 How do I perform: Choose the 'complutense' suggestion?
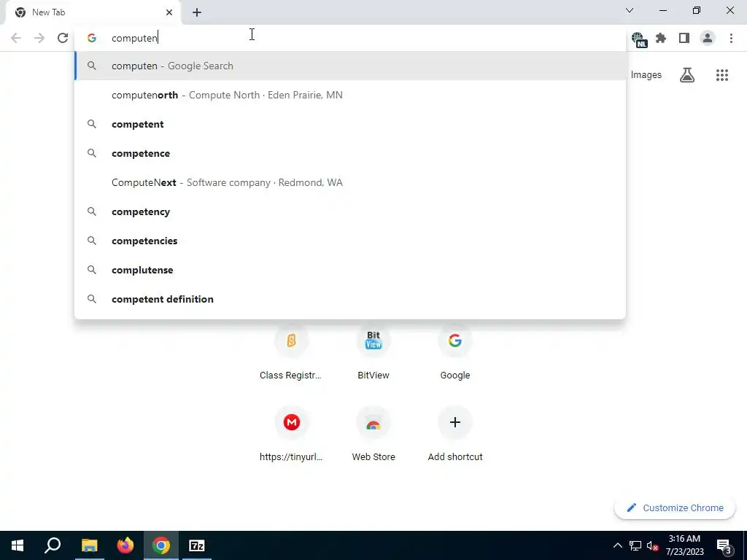click(350, 270)
